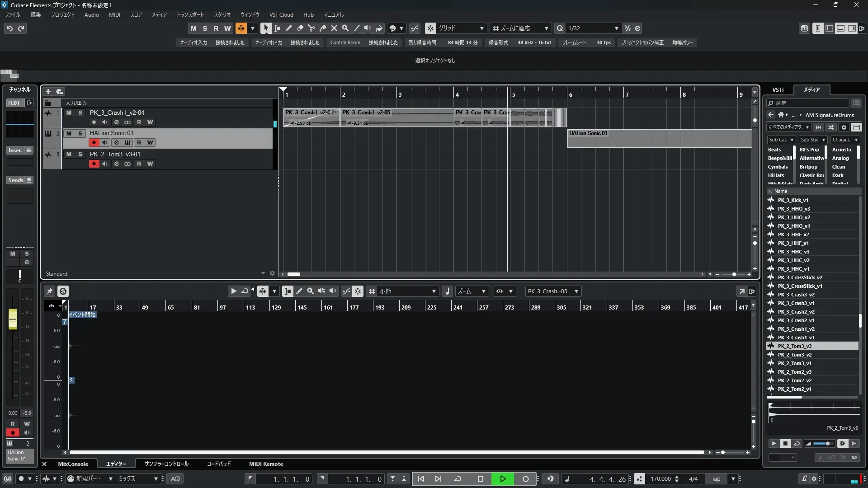The width and height of the screenshot is (868, 488).
Task: Select the Zoom magnifier tool
Action: pos(345,28)
